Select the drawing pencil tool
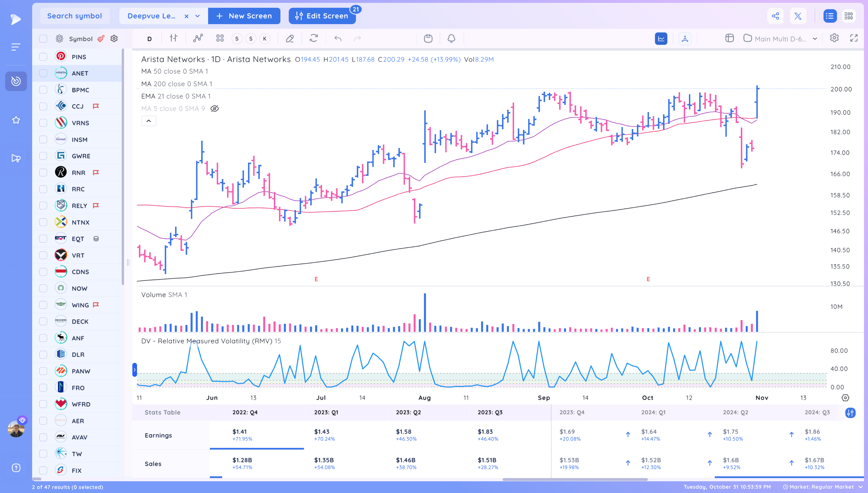This screenshot has width=868, height=493. 289,39
